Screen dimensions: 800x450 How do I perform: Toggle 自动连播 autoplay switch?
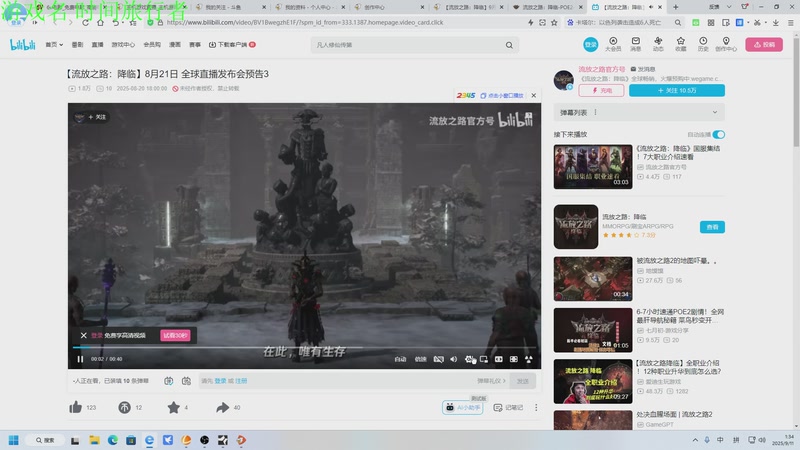[718, 134]
